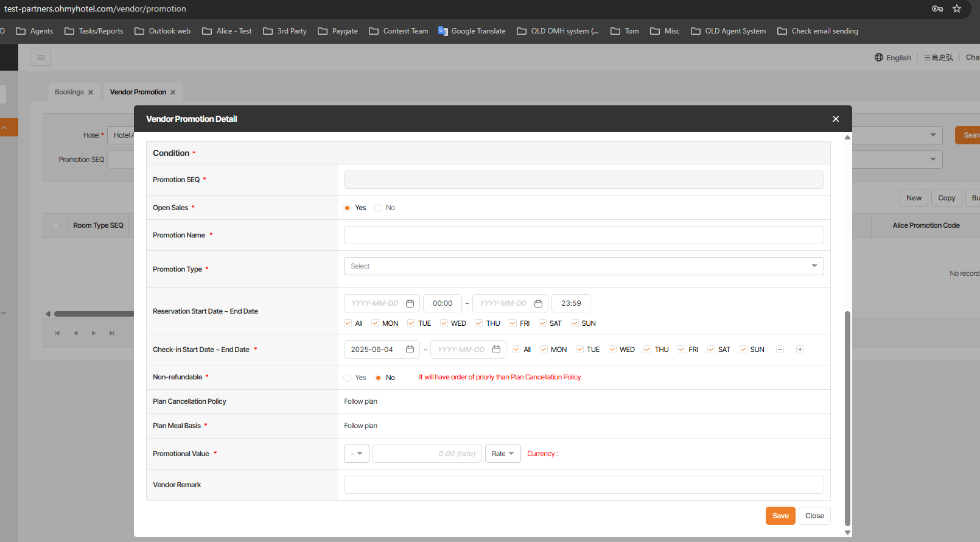The image size is (980, 542).
Task: Toggle the hamburger sidebar menu icon
Action: [41, 57]
